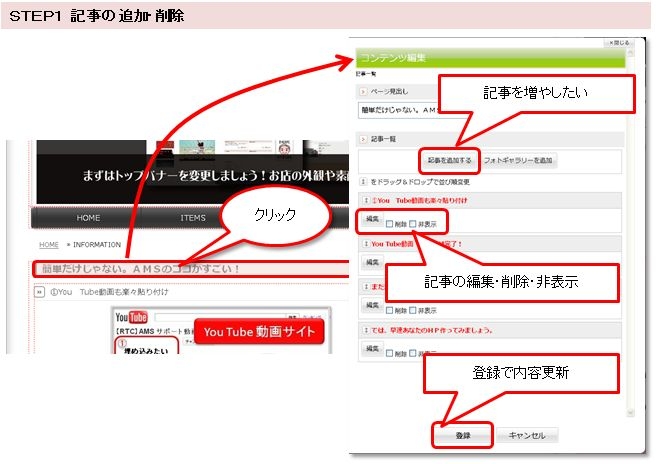
Task: Grab sort handle of the また article row
Action: tap(366, 287)
